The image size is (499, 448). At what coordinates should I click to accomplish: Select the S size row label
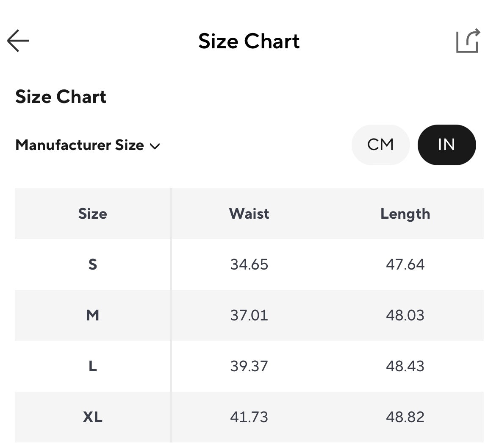(92, 264)
